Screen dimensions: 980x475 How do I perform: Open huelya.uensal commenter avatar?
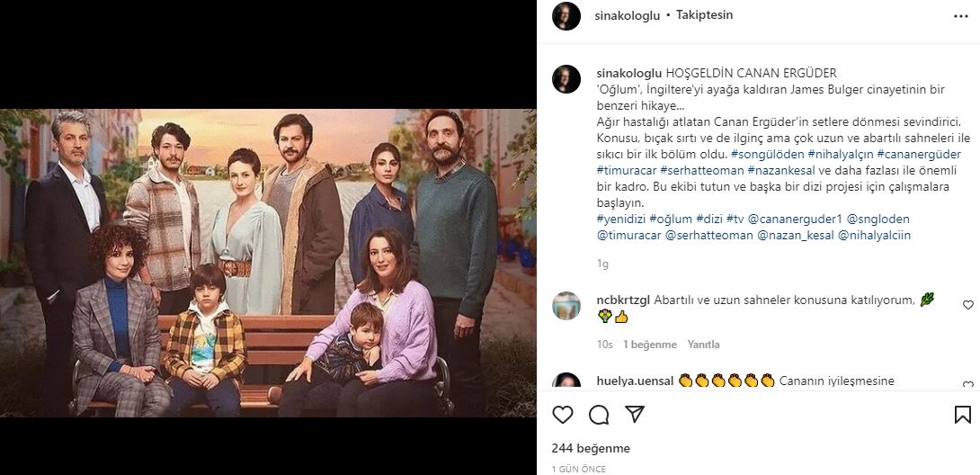click(566, 381)
